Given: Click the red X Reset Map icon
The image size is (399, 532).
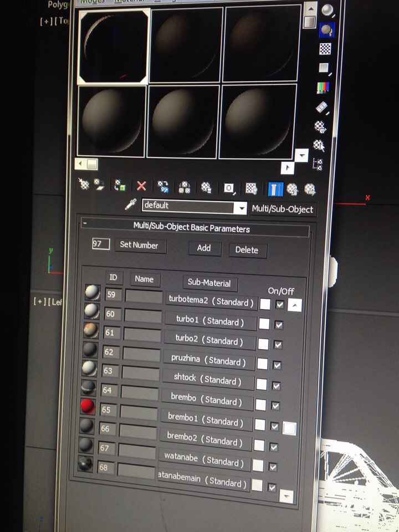Looking at the screenshot, I should [x=141, y=186].
